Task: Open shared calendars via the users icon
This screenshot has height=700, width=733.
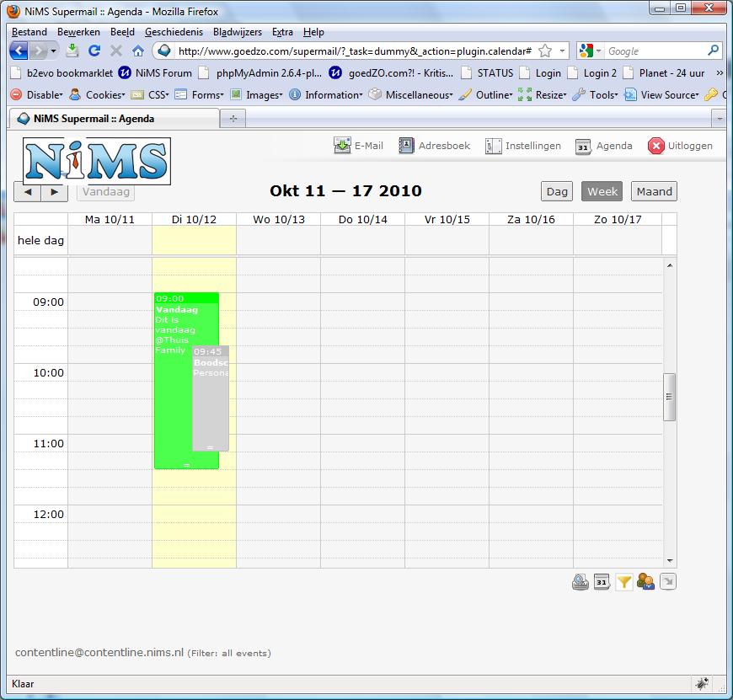Action: pyautogui.click(x=645, y=581)
